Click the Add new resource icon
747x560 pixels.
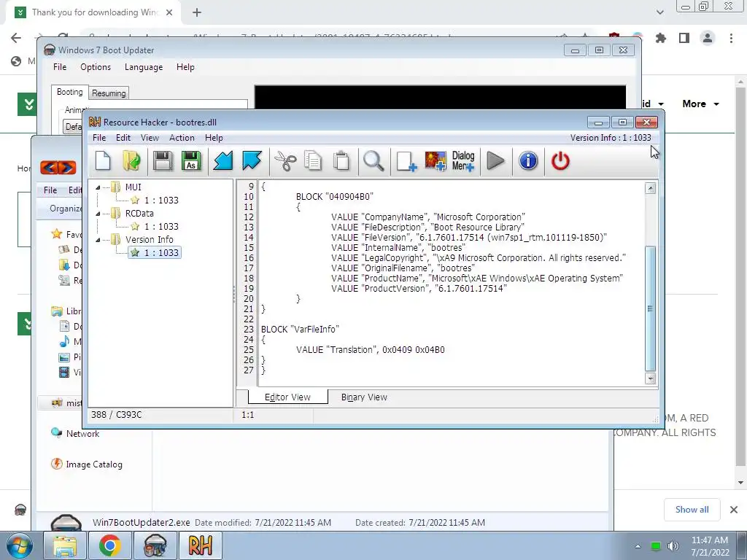click(x=406, y=161)
